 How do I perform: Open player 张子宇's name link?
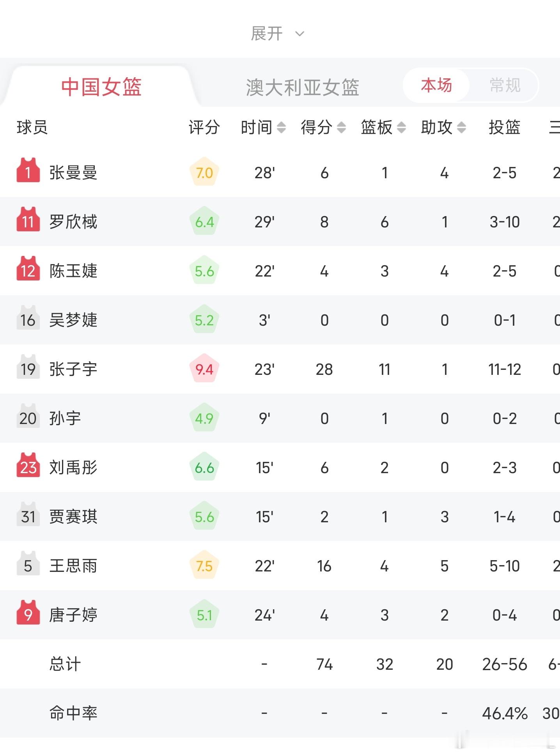pyautogui.click(x=73, y=369)
